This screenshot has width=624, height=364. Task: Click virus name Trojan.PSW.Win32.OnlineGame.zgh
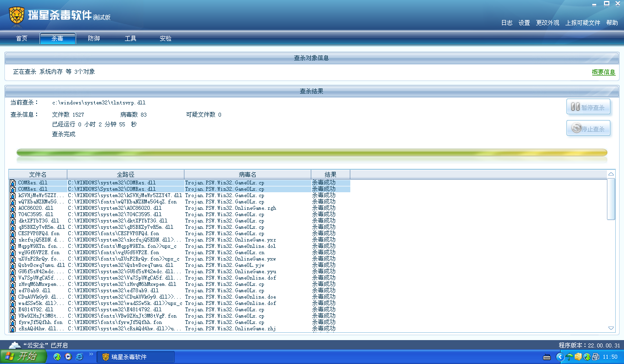tap(230, 208)
